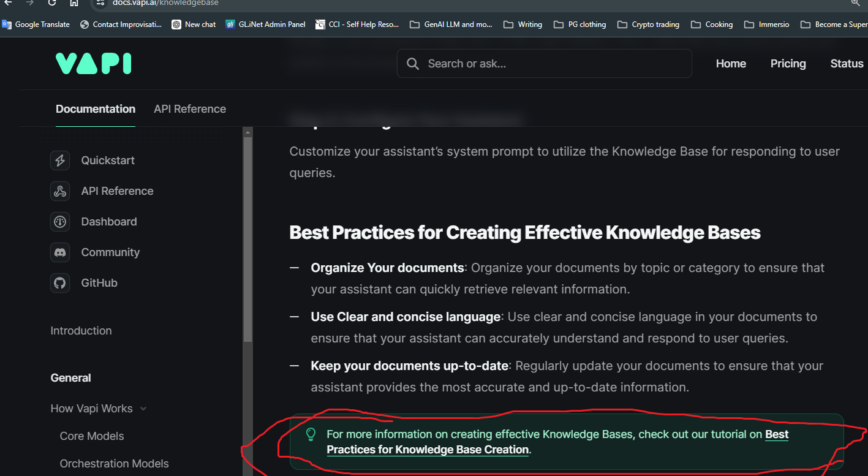This screenshot has width=868, height=476.
Task: Expand the Crypto trading bookmark folder
Action: point(648,25)
